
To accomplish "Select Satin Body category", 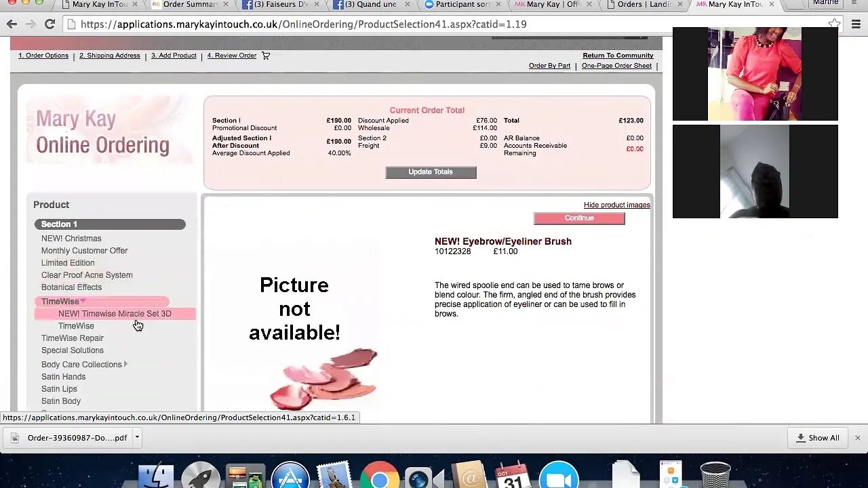I will [x=61, y=401].
